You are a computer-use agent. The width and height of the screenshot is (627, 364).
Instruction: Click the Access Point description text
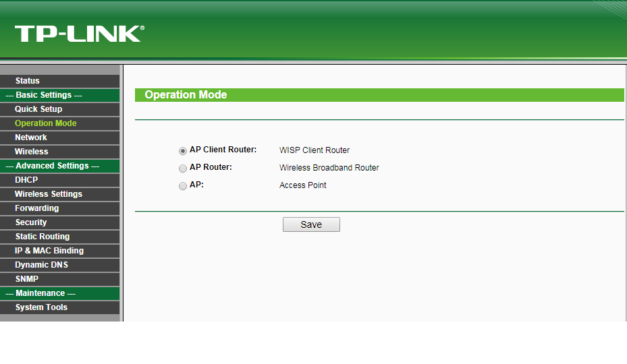(x=303, y=185)
